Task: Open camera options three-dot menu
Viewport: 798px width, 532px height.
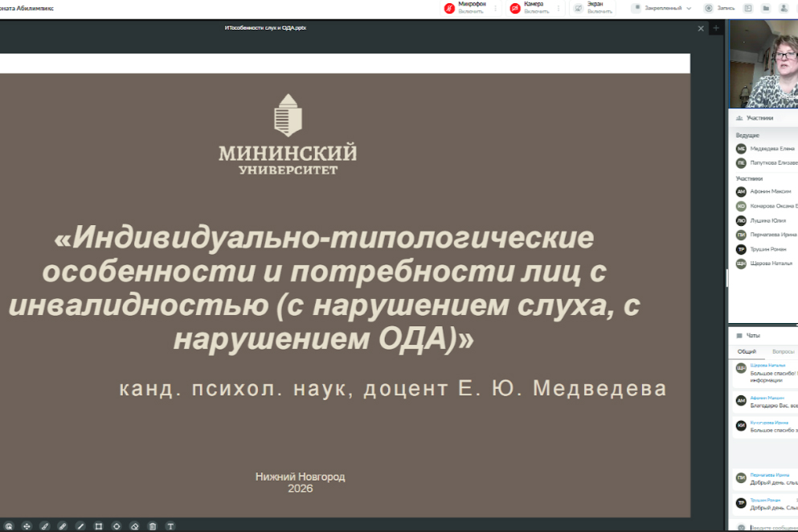Action: (559, 8)
